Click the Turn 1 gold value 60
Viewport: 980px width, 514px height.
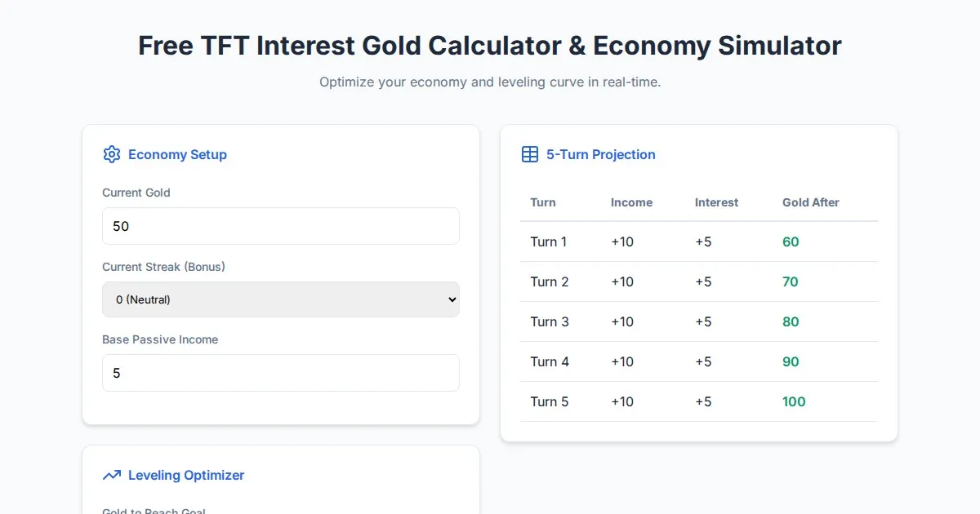(x=791, y=241)
